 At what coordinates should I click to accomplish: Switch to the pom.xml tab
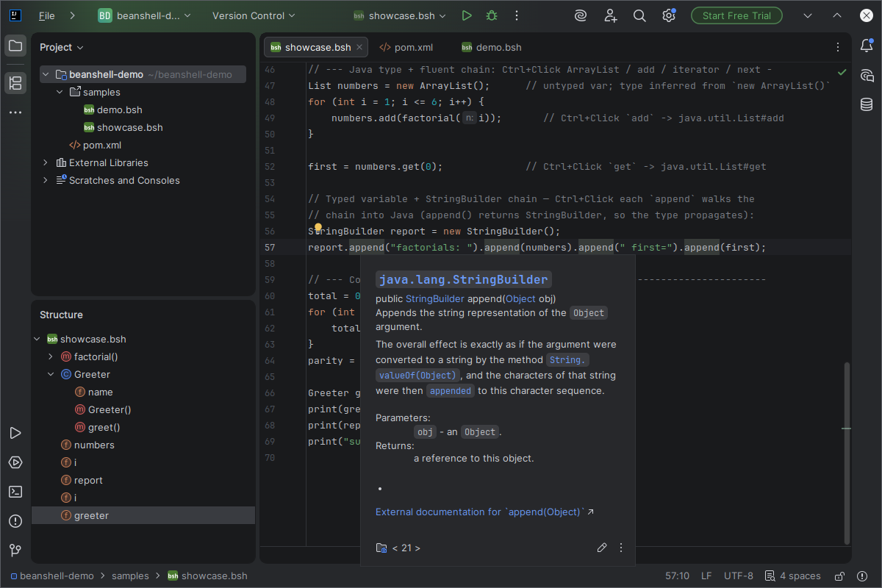(x=406, y=47)
